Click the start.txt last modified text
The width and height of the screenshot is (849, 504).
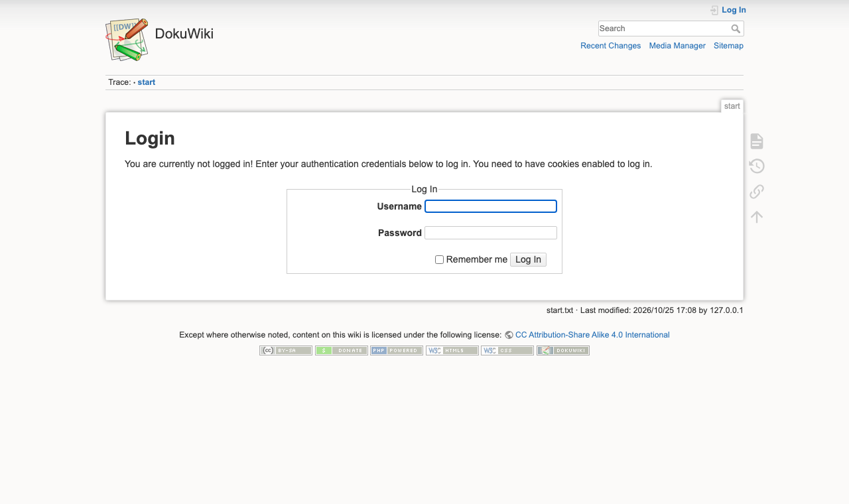click(x=645, y=310)
